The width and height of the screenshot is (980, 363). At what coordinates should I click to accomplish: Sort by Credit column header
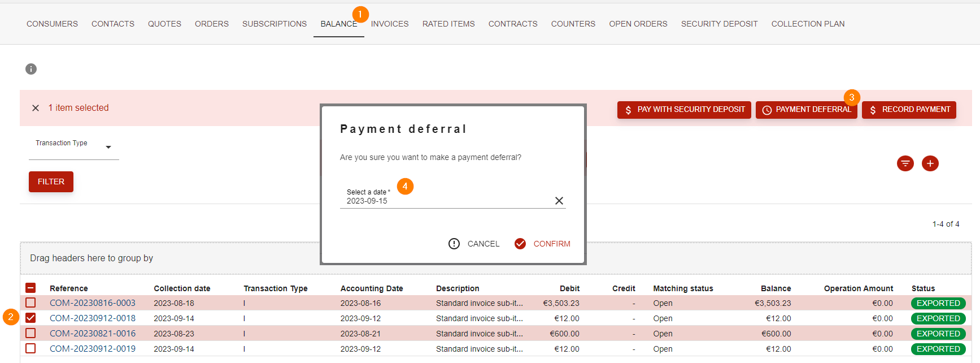[624, 288]
